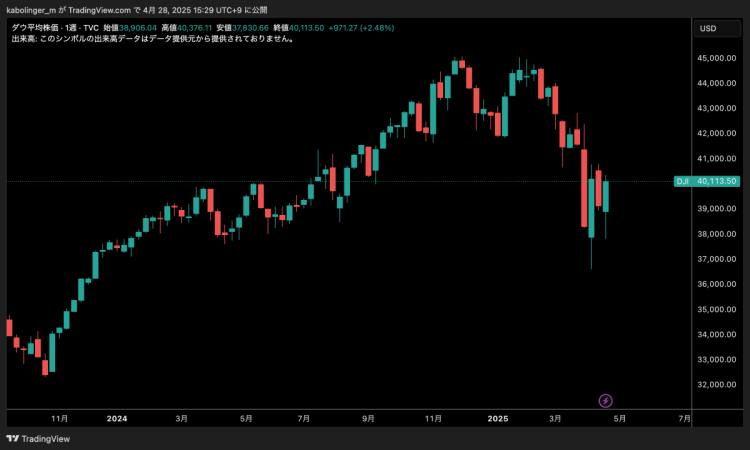Click the 出来高 volume data unavailable notice
This screenshot has width=750, height=450.
click(x=153, y=39)
